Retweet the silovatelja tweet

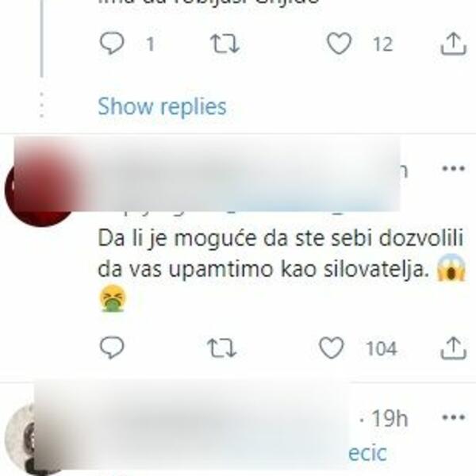point(221,348)
